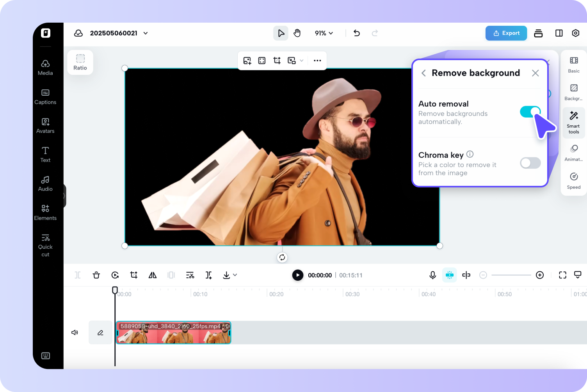Image resolution: width=587 pixels, height=392 pixels.
Task: Expand the project name 202505060021 dropdown
Action: [146, 33]
